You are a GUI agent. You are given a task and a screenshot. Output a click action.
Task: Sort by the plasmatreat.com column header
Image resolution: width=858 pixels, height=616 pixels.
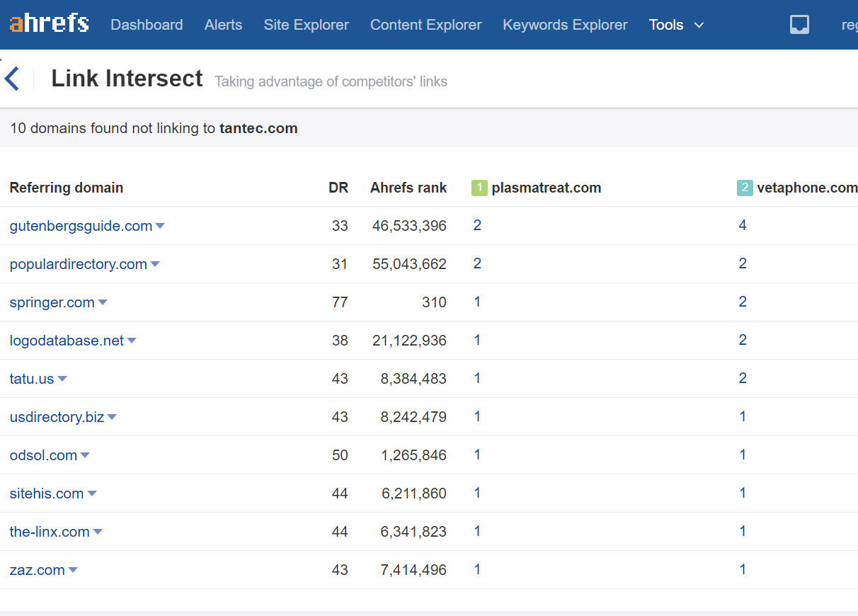547,188
